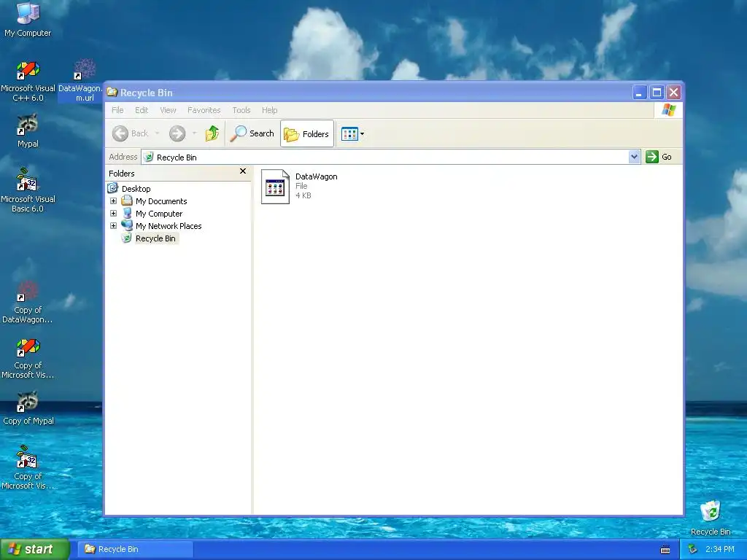Image resolution: width=747 pixels, height=560 pixels.
Task: Click the Go button
Action: click(x=659, y=157)
